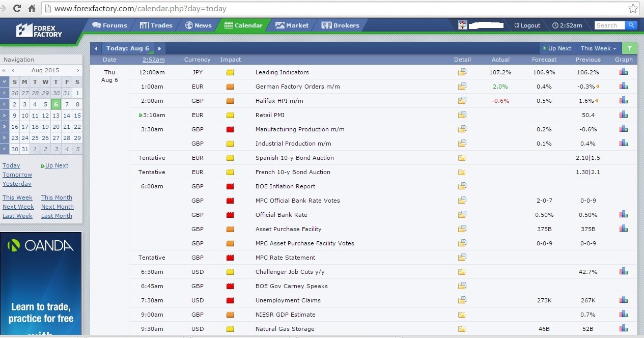Show graph for Retail PMI
644x338 pixels.
pos(623,115)
